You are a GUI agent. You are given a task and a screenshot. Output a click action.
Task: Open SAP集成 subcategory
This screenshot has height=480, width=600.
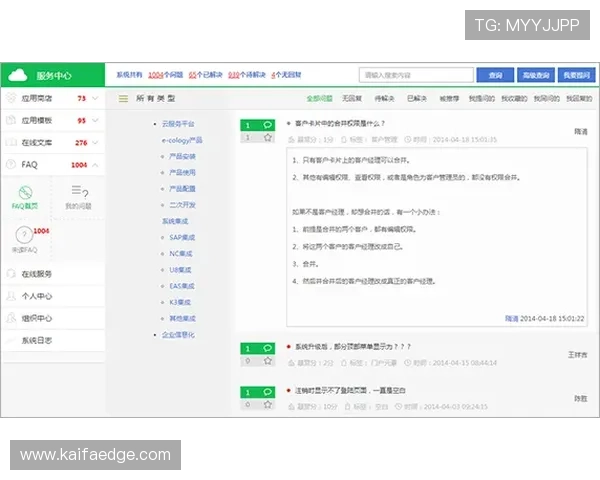182,237
